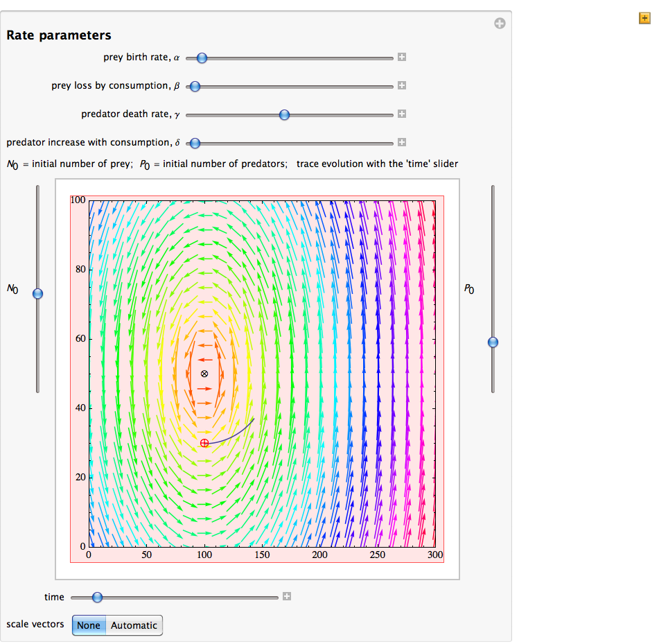The image size is (668, 644).
Task: Click the yellow plus icon at top right
Action: click(644, 18)
